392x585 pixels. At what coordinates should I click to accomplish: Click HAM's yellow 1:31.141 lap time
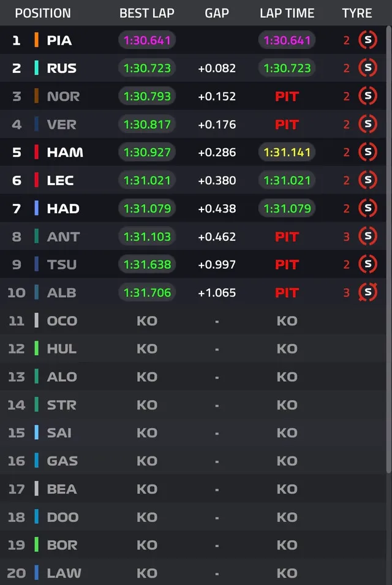[x=287, y=152]
